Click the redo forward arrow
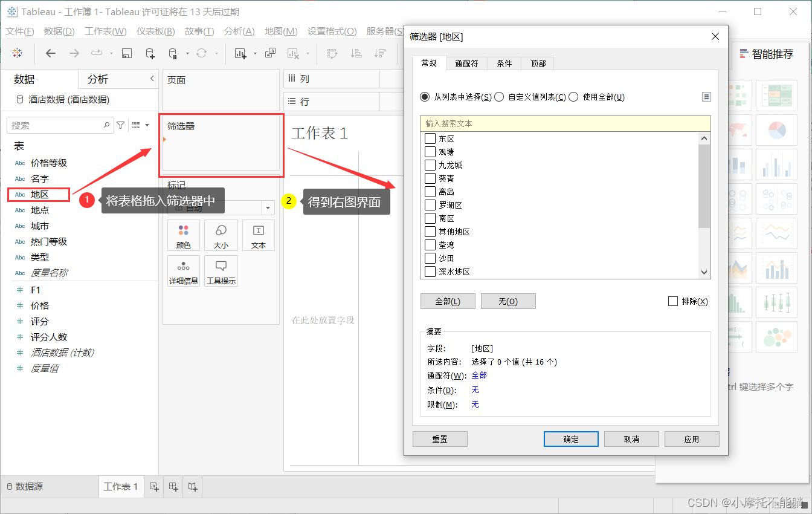812x514 pixels. [x=74, y=53]
